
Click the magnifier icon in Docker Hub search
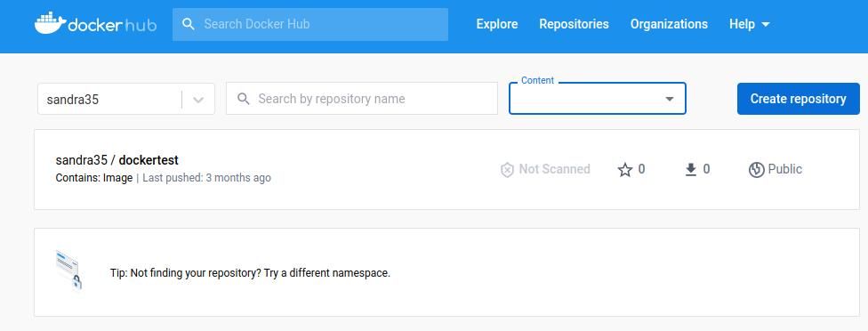(189, 24)
